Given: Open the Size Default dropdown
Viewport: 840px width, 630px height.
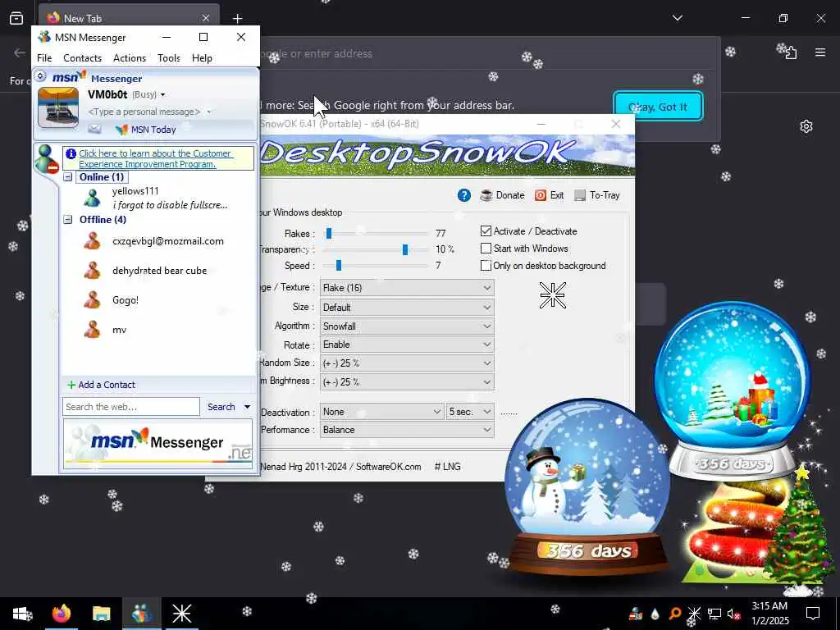Looking at the screenshot, I should [x=407, y=308].
